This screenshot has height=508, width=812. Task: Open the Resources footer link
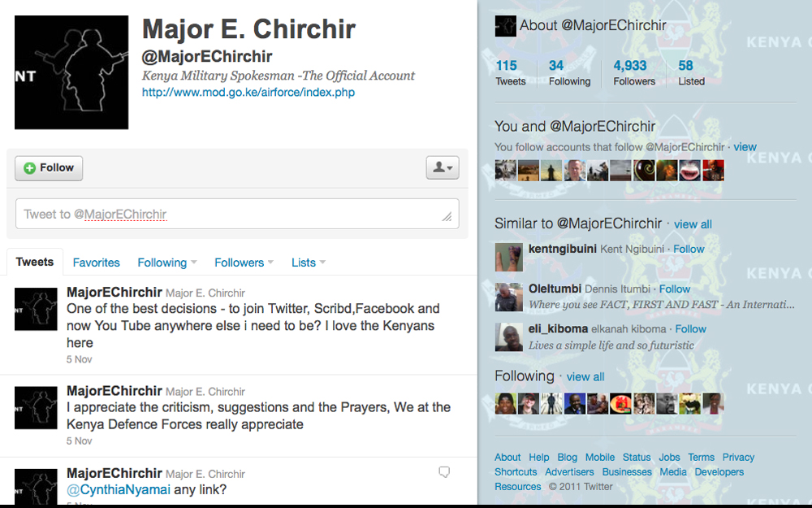(x=518, y=486)
